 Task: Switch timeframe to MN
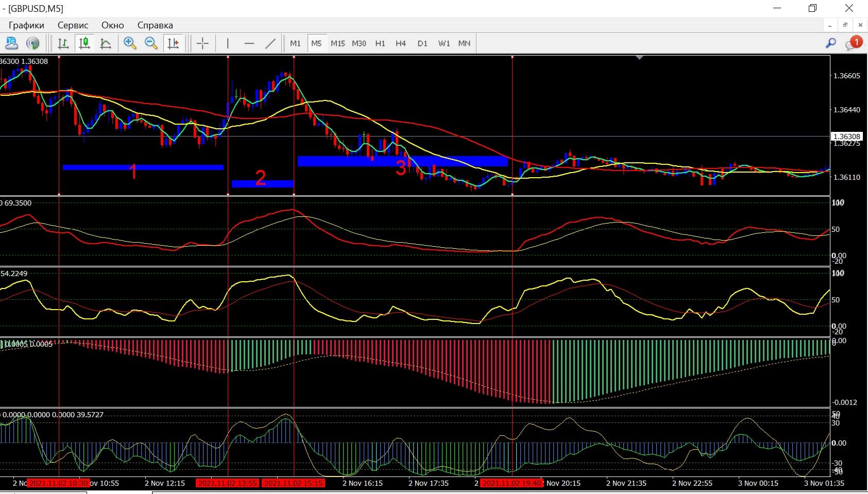pos(464,43)
